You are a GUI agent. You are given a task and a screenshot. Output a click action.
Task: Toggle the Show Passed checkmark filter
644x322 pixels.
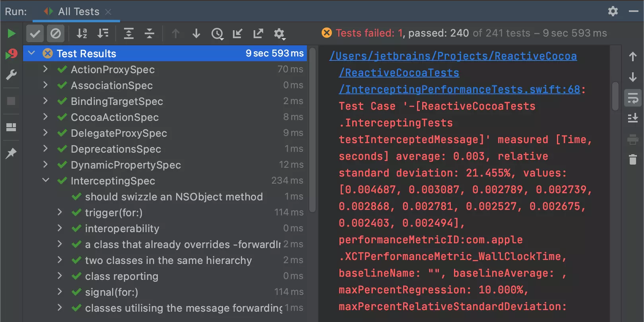pos(35,33)
